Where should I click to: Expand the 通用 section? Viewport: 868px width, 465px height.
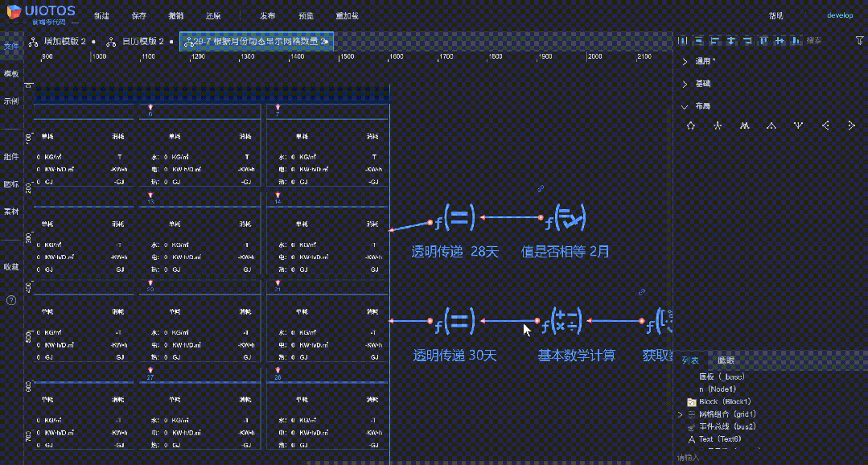[x=685, y=61]
